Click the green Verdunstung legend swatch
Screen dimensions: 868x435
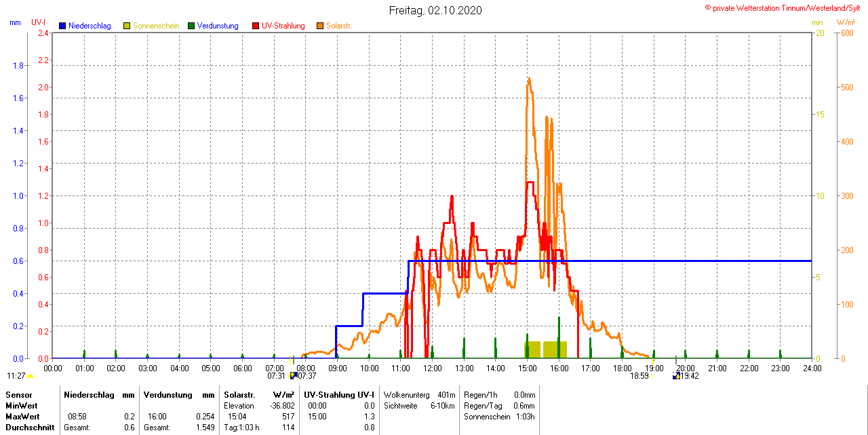point(191,26)
